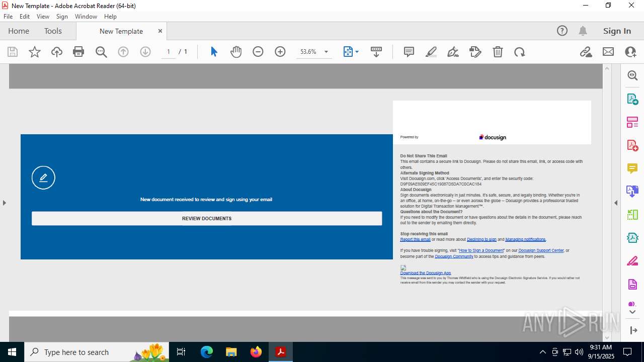Add file to starred with star icon

(35, 52)
